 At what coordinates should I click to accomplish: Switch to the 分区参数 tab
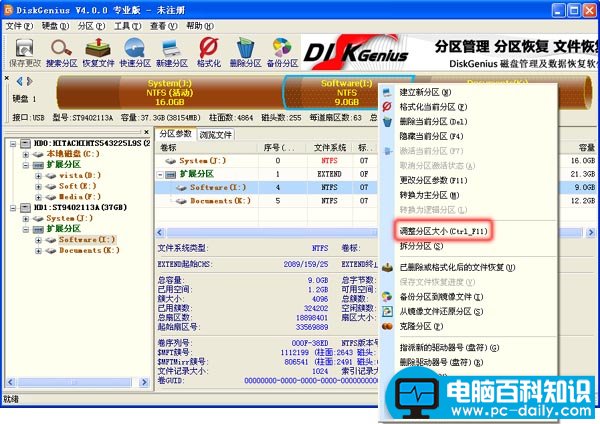click(176, 134)
